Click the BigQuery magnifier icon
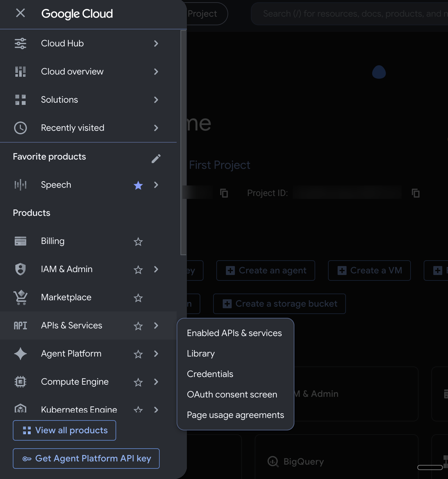448x479 pixels. (273, 461)
